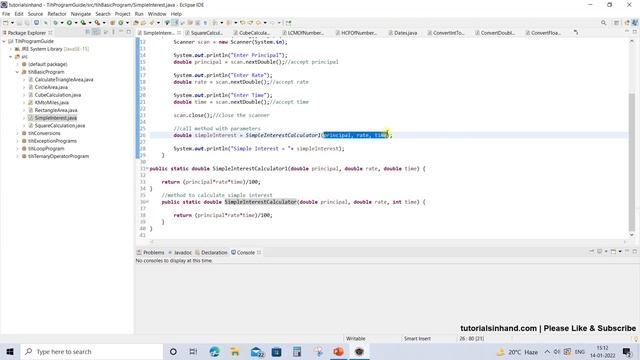Click Open Console icon in Console view
Image resolution: width=640 pixels, height=360 pixels.
(613, 251)
